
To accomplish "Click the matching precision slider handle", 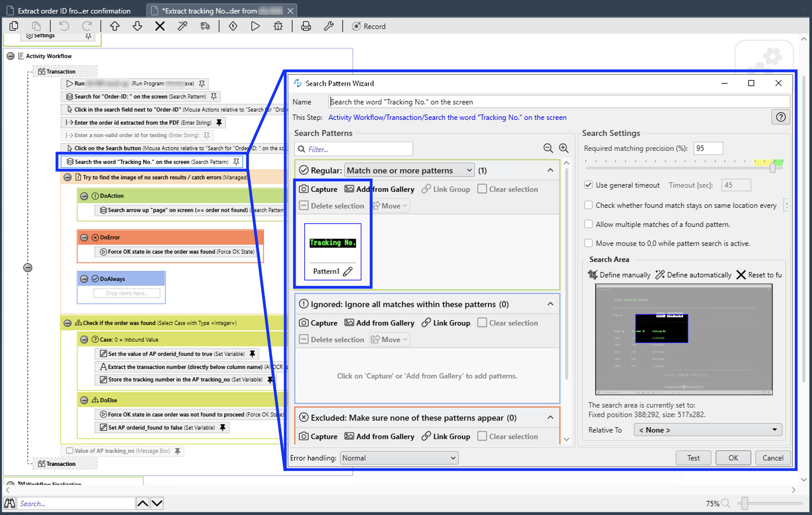I will (x=772, y=167).
